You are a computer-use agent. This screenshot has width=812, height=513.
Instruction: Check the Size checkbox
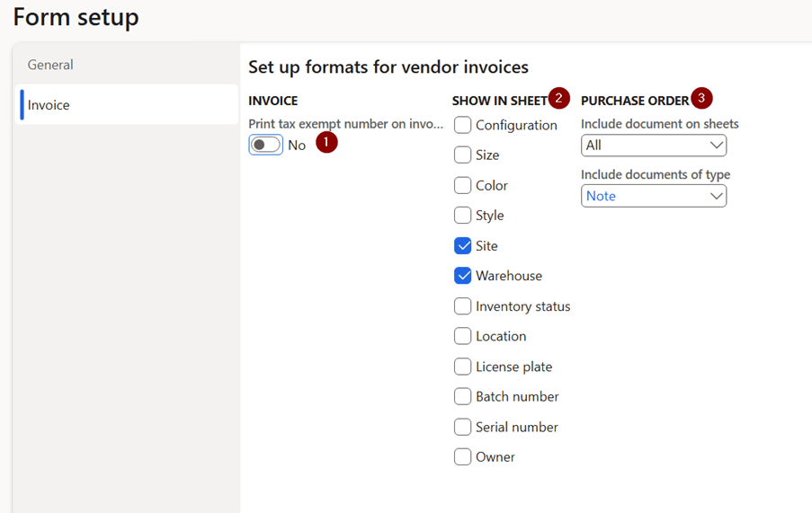tap(462, 155)
